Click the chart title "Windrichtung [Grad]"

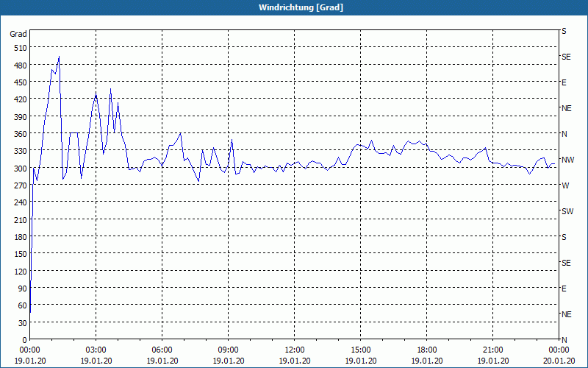coord(301,7)
